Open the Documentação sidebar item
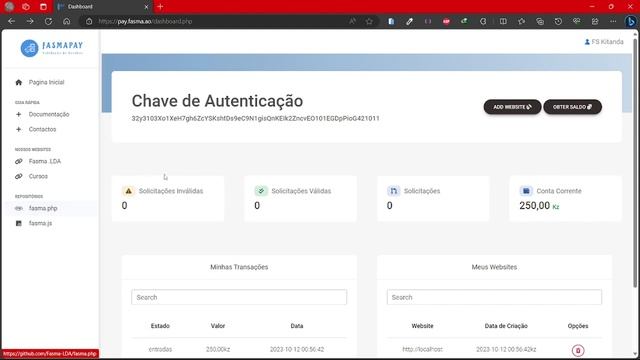Image resolution: width=640 pixels, height=360 pixels. coord(49,114)
